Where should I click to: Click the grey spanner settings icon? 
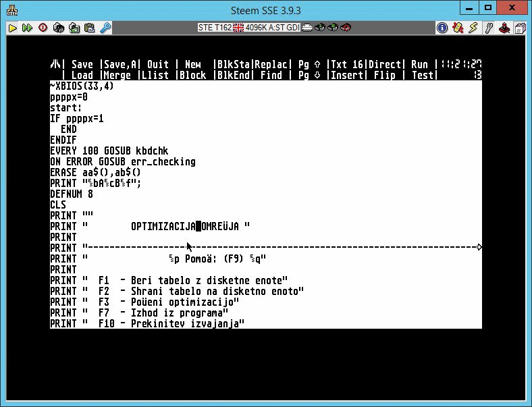pyautogui.click(x=489, y=28)
